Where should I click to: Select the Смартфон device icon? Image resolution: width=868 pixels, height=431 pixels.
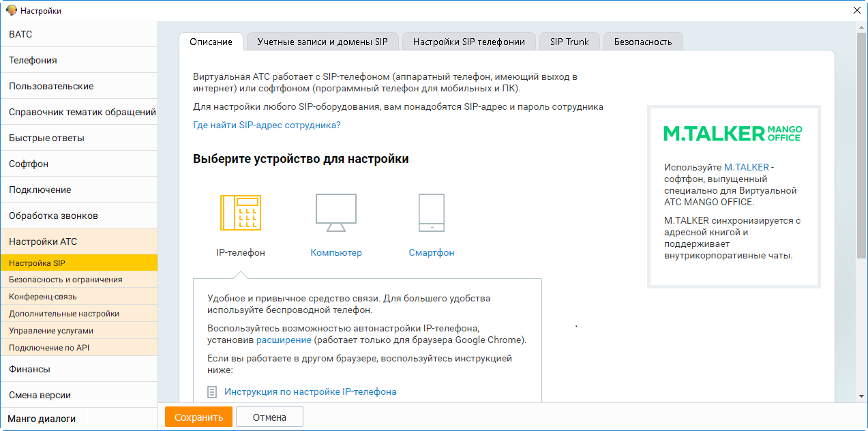pos(432,213)
